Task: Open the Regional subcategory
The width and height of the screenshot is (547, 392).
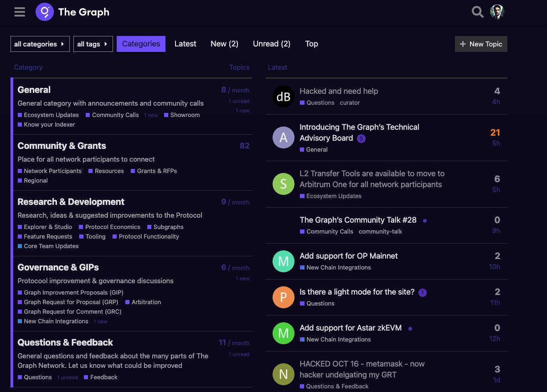Action: click(x=33, y=181)
